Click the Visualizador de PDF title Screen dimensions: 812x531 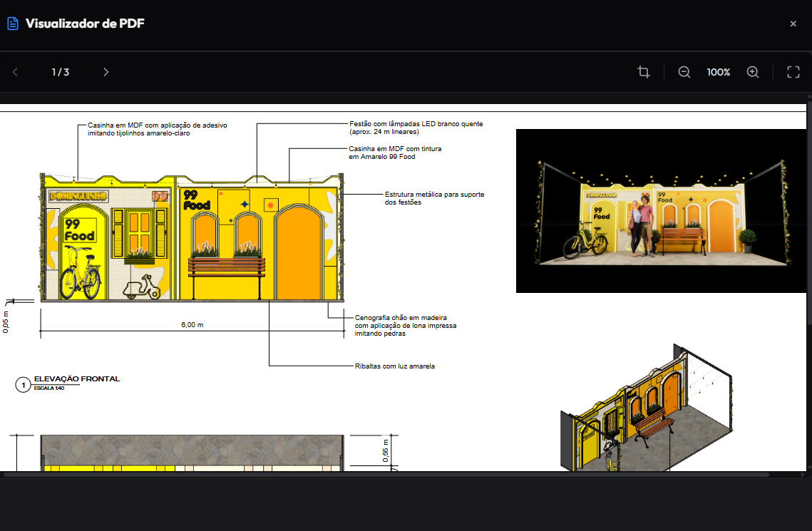point(85,24)
